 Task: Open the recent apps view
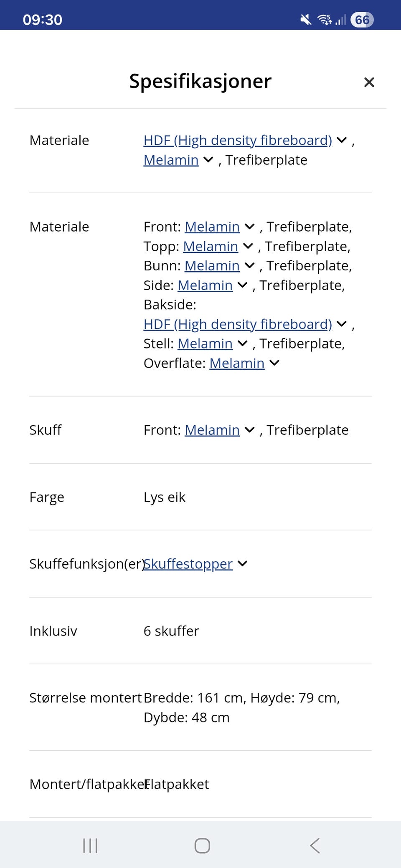click(x=90, y=846)
